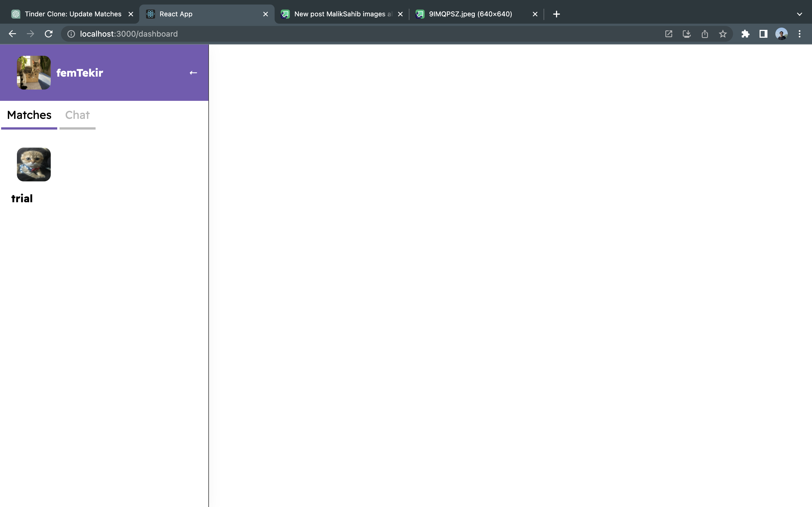The height and width of the screenshot is (507, 812).
Task: Click the install app icon
Action: tap(687, 34)
